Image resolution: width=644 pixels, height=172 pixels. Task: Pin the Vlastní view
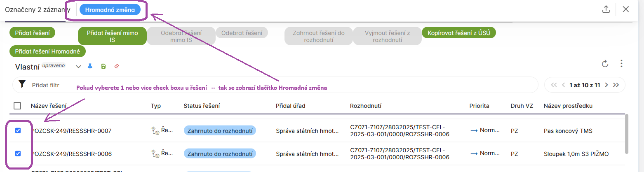pyautogui.click(x=90, y=66)
